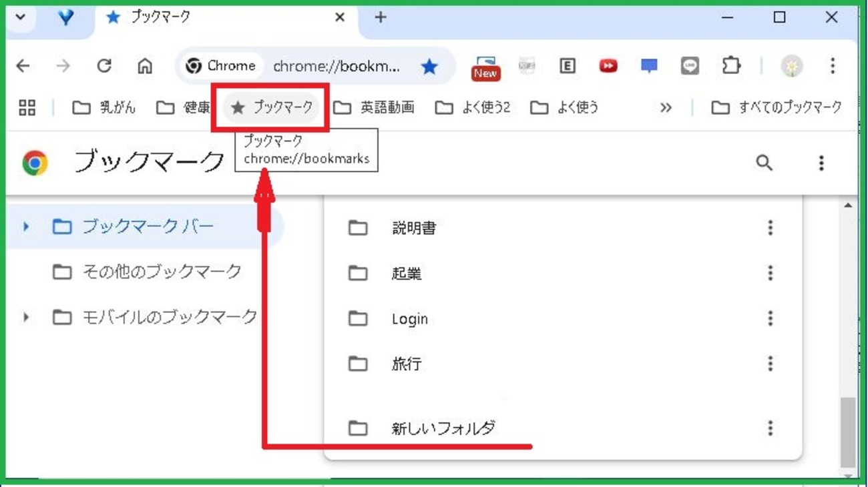Maximize the Chrome window
Viewport: 868px width, 487px height.
click(x=779, y=17)
